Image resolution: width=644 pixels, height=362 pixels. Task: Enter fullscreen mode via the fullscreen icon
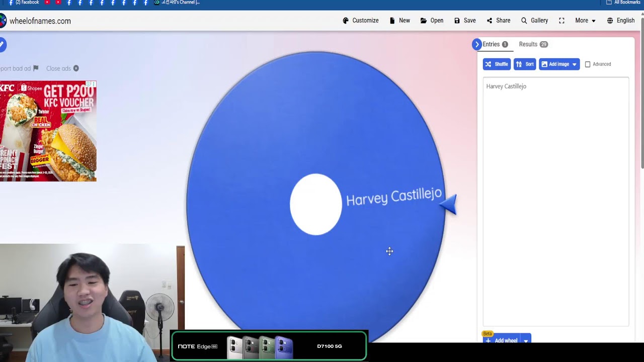(561, 21)
